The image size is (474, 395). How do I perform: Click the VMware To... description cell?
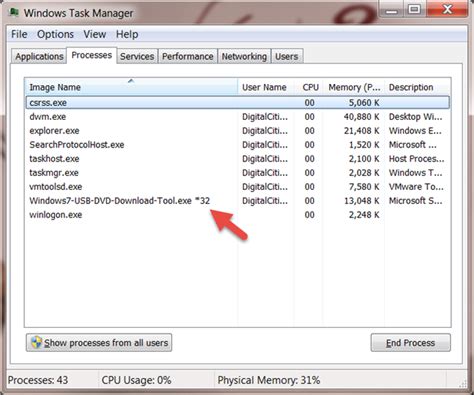point(416,187)
